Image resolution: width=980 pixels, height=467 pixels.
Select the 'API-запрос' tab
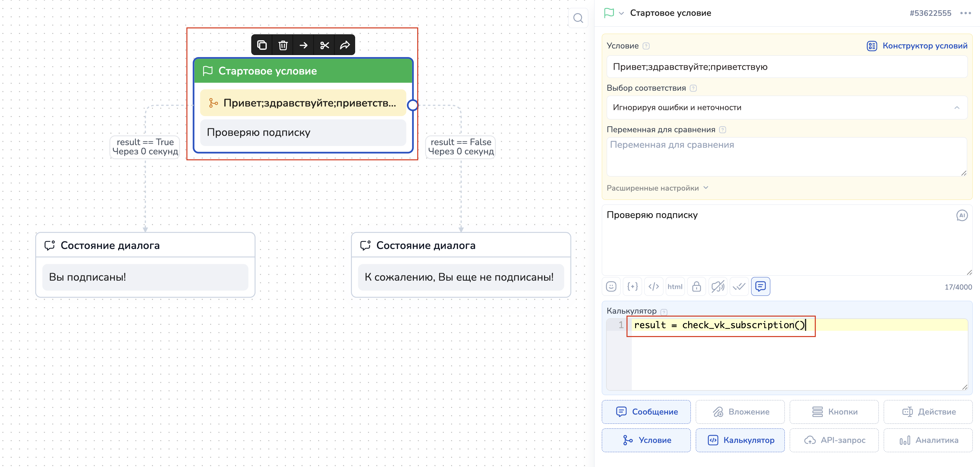pos(834,440)
